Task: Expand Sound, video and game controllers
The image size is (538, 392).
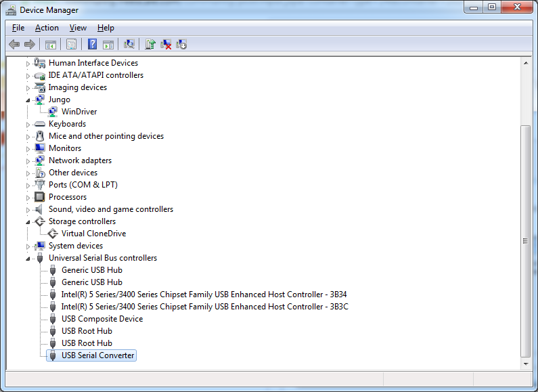Action: [x=28, y=210]
